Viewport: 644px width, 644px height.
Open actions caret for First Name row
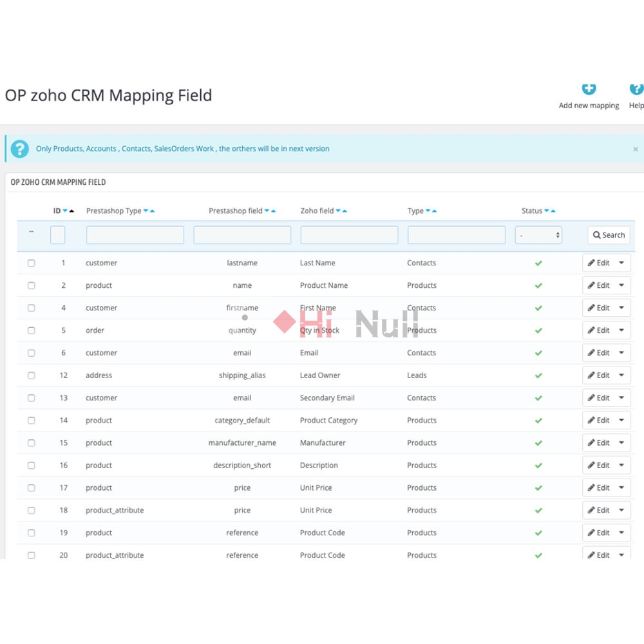[621, 308]
